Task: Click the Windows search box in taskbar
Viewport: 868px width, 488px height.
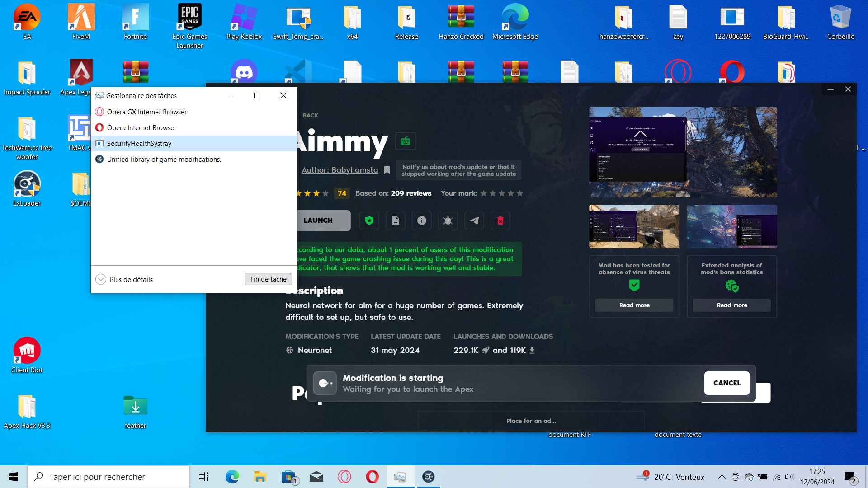Action: pos(108,477)
